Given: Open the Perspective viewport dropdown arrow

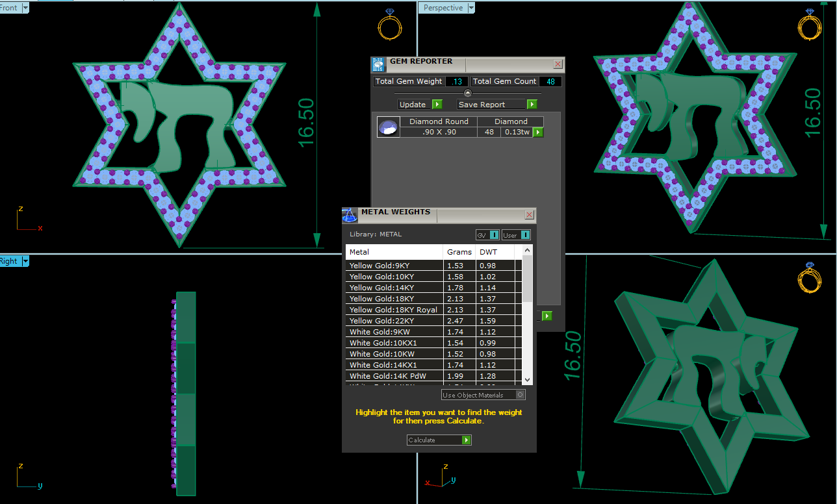Looking at the screenshot, I should [471, 8].
